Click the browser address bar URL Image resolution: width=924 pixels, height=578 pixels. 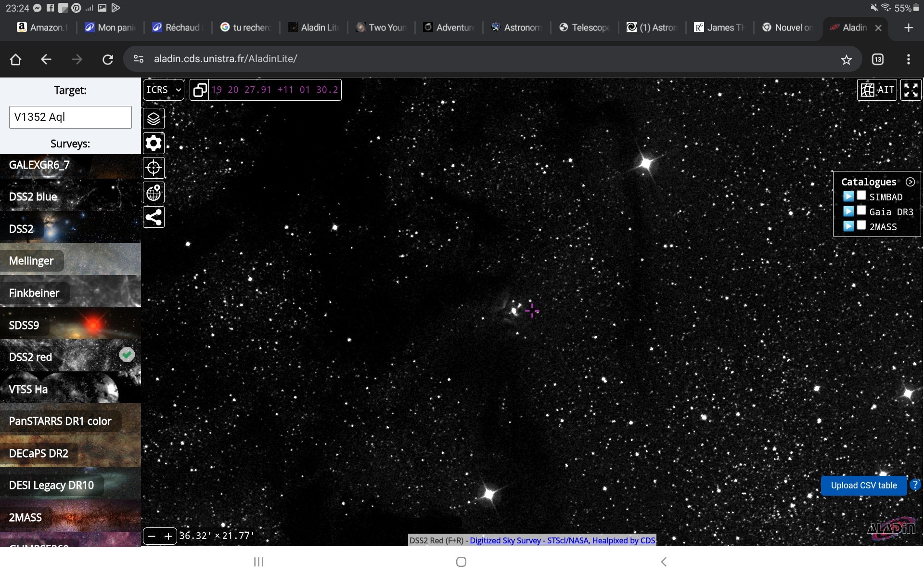(225, 59)
